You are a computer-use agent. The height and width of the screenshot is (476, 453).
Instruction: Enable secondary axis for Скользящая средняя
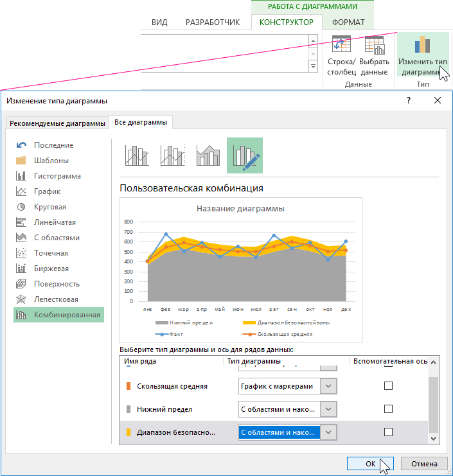point(388,386)
